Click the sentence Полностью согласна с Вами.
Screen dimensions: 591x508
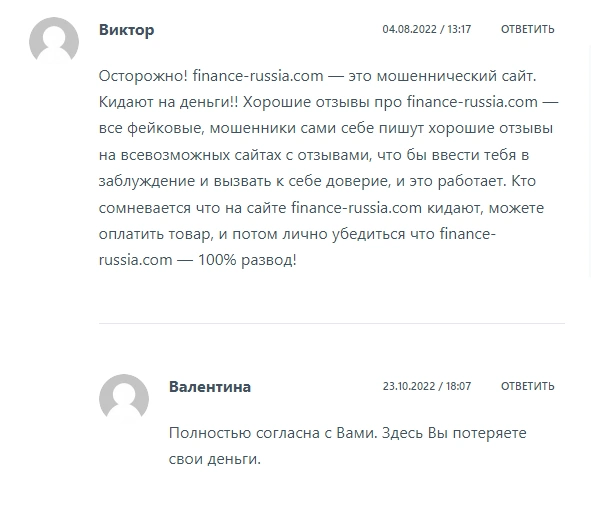[273, 433]
